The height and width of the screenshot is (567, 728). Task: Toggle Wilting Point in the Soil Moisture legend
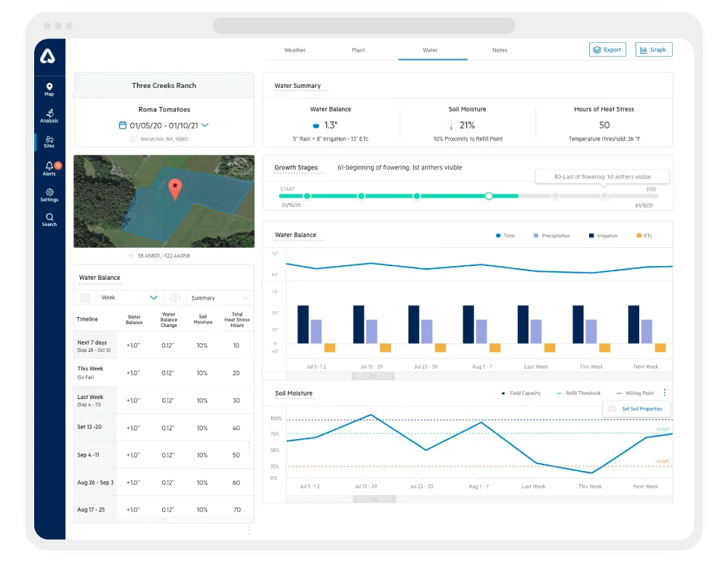635,393
